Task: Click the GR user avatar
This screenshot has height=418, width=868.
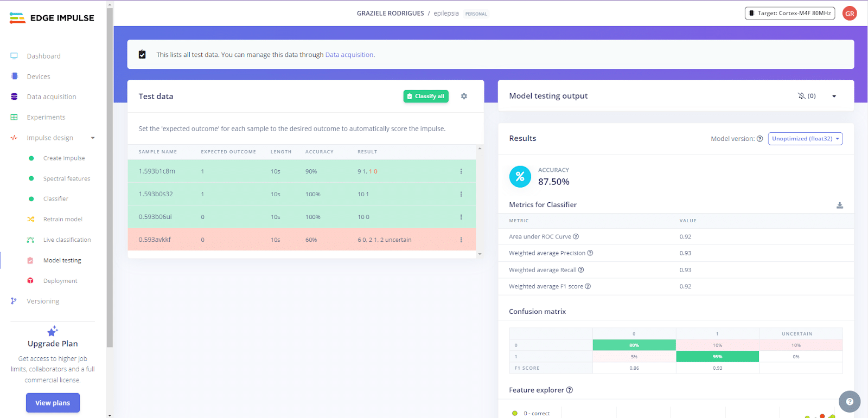Action: click(x=850, y=14)
